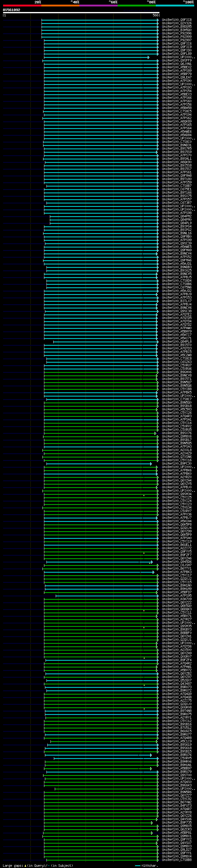
Task: Select the label UniRef100_Q9SM34
Action: [x=176, y=494]
